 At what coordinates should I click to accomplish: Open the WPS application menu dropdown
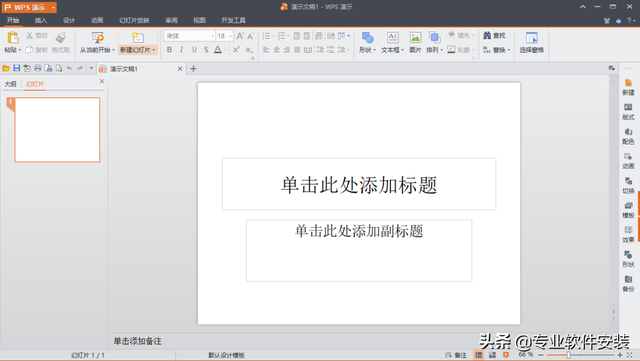pyautogui.click(x=53, y=7)
